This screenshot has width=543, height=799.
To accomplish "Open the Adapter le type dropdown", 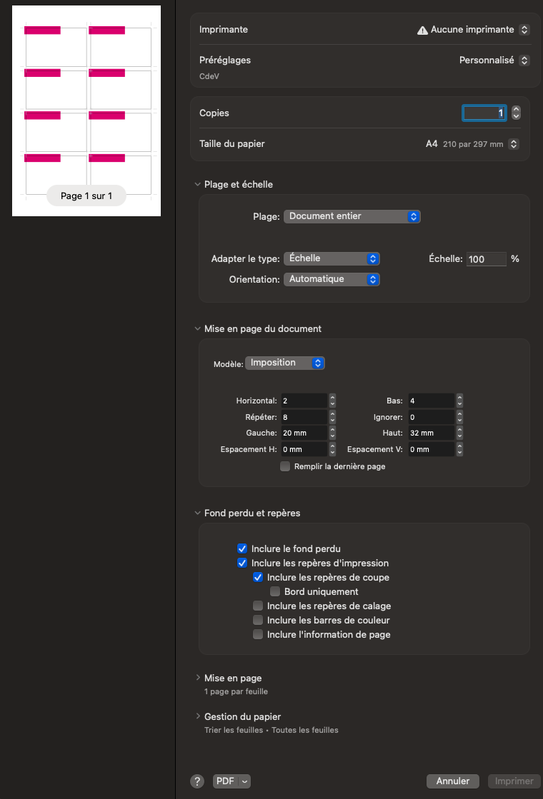I will 332,259.
